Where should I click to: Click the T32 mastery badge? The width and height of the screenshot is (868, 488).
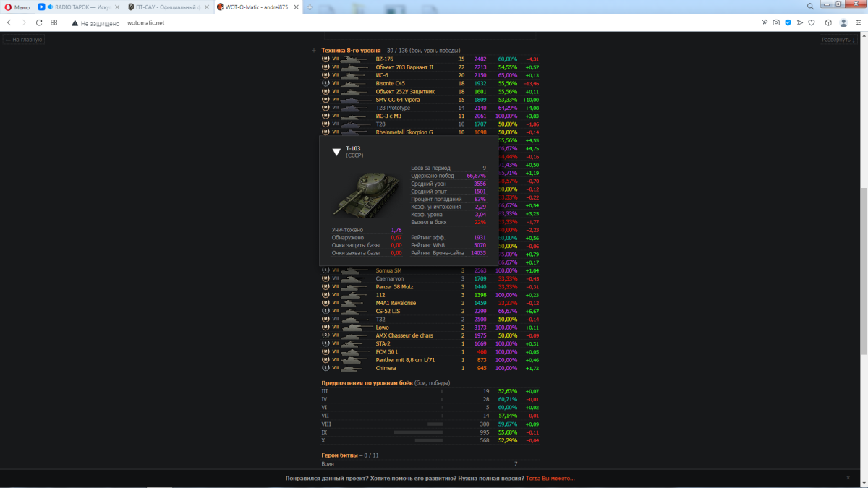pyautogui.click(x=325, y=319)
